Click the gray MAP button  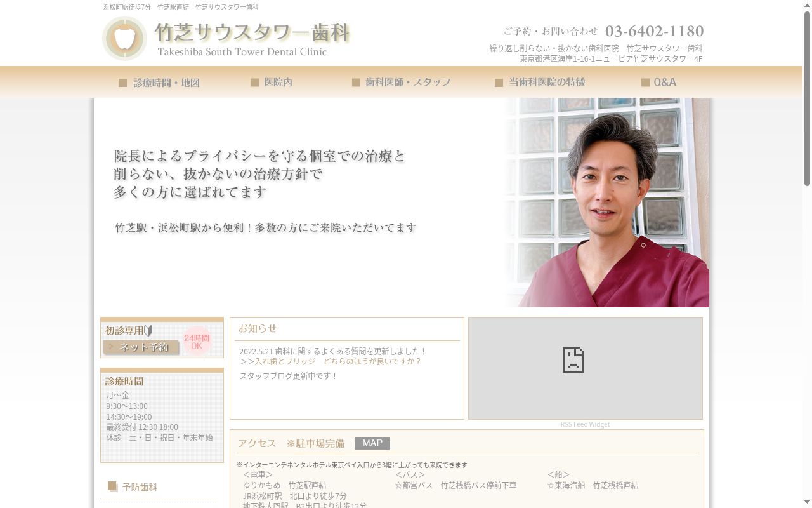(372, 443)
